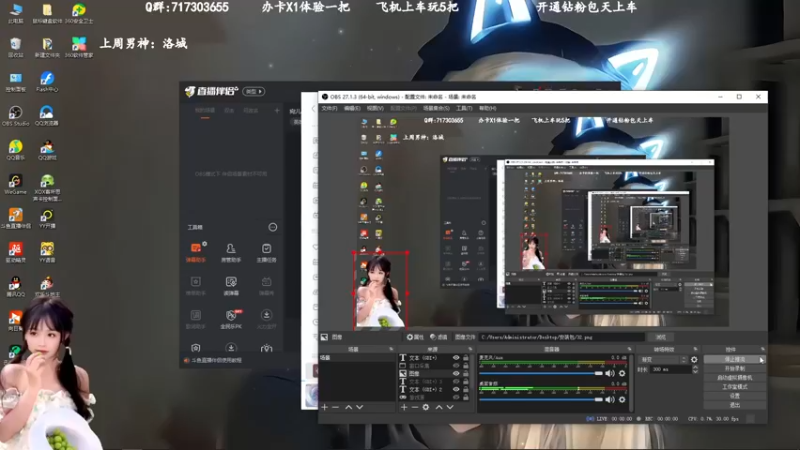Add a new scene with plus icon
This screenshot has width=800, height=450.
[324, 407]
